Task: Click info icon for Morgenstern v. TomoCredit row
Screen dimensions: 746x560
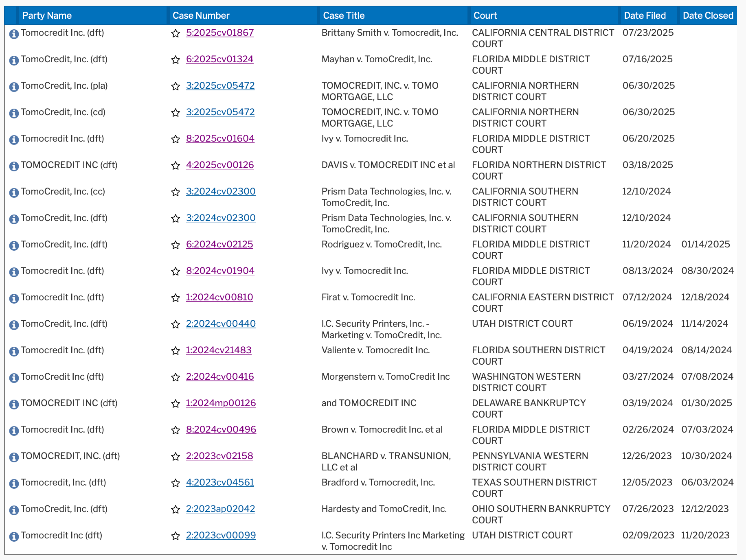Action: click(x=14, y=378)
